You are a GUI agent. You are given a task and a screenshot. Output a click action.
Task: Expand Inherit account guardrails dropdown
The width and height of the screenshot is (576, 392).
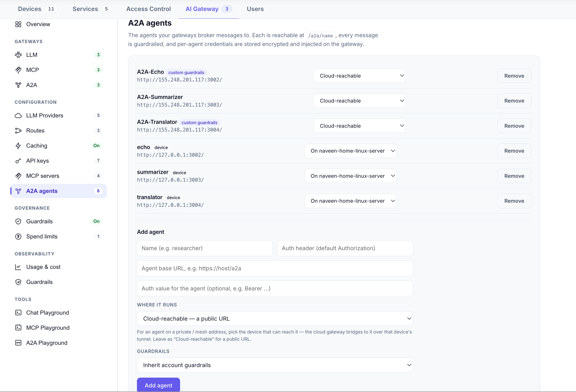(x=275, y=365)
